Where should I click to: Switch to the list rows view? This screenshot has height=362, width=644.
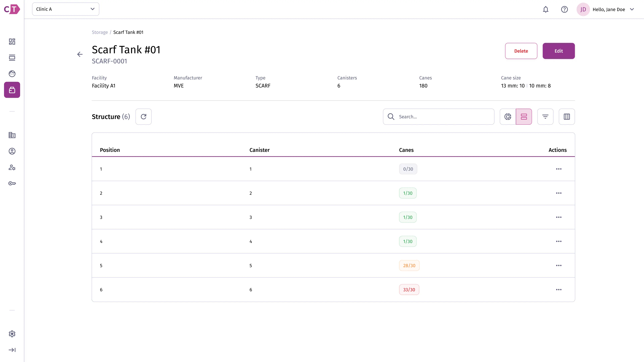coord(524,117)
